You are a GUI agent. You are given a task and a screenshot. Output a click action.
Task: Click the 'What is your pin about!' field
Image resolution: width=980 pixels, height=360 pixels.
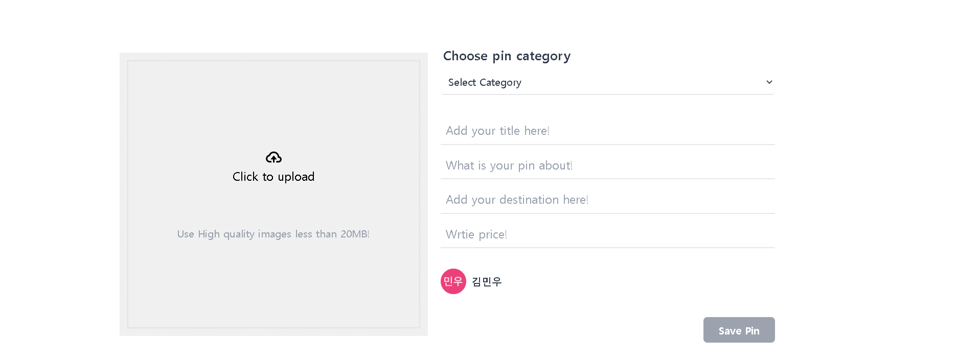(607, 165)
